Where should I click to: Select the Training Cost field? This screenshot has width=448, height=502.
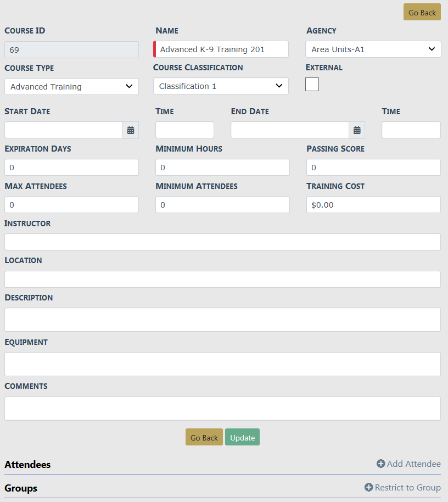tap(373, 205)
